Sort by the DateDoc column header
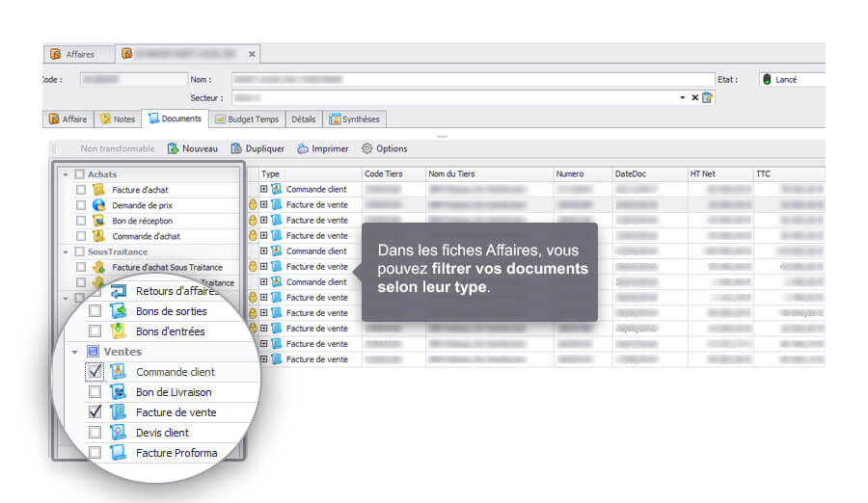Screen dimensions: 868x503 (650, 173)
